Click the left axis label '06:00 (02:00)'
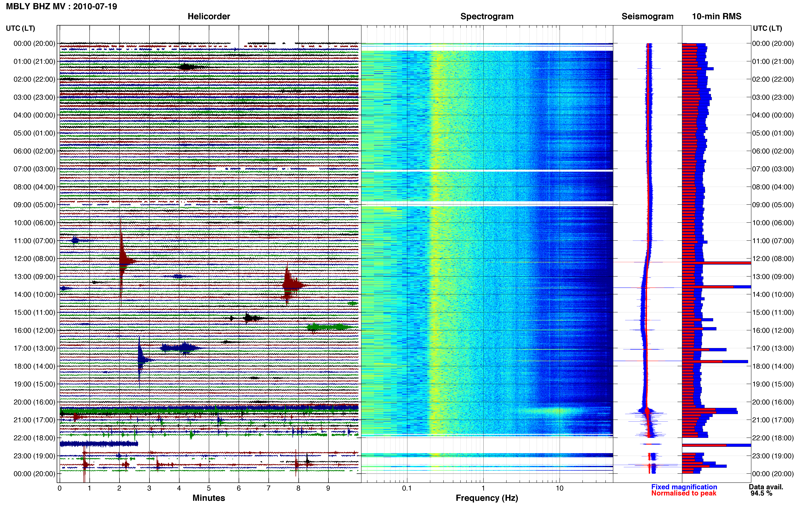Screen dimensions: 812x508 [34, 151]
